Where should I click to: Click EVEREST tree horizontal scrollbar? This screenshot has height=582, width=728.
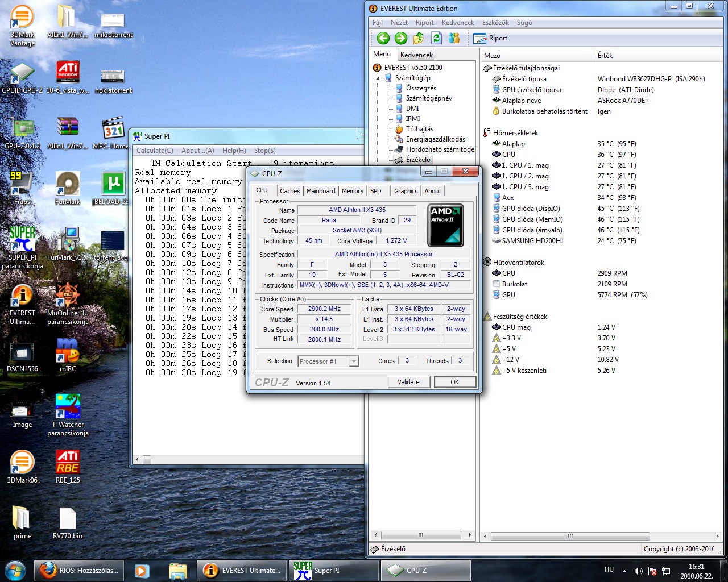(422, 535)
